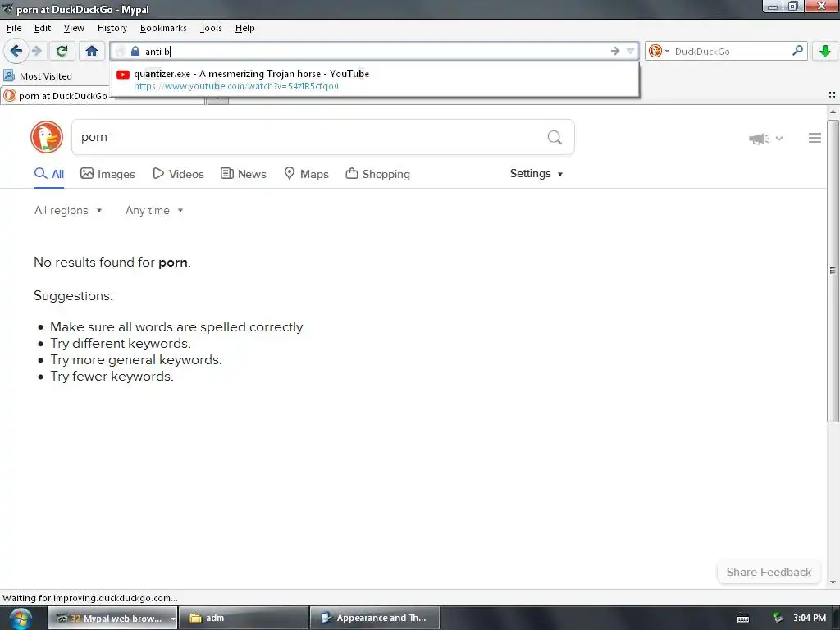Open the Windows Start orb
840x630 pixels.
(x=21, y=619)
